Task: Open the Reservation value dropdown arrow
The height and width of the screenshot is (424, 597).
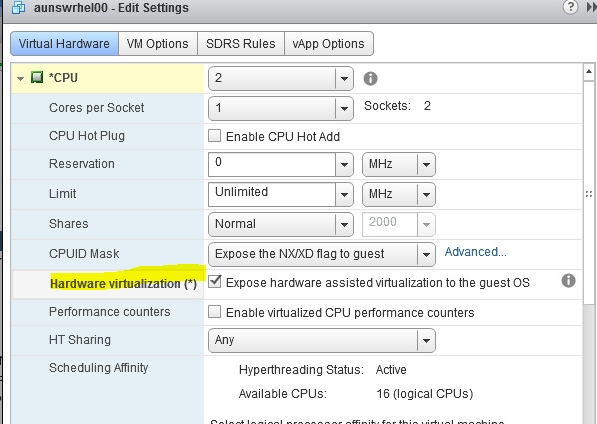Action: click(x=344, y=164)
